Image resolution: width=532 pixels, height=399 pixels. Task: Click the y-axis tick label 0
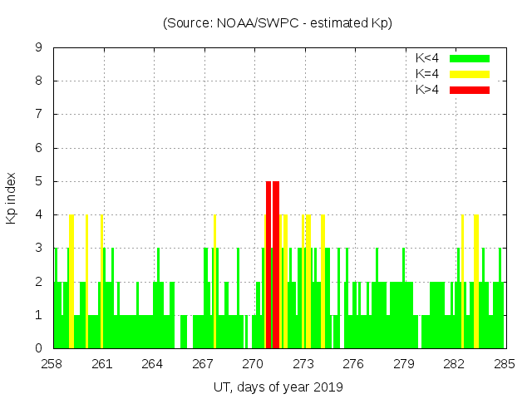pos(39,348)
